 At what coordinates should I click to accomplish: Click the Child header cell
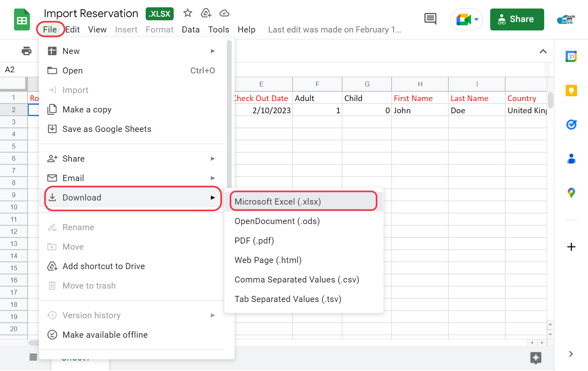(367, 98)
